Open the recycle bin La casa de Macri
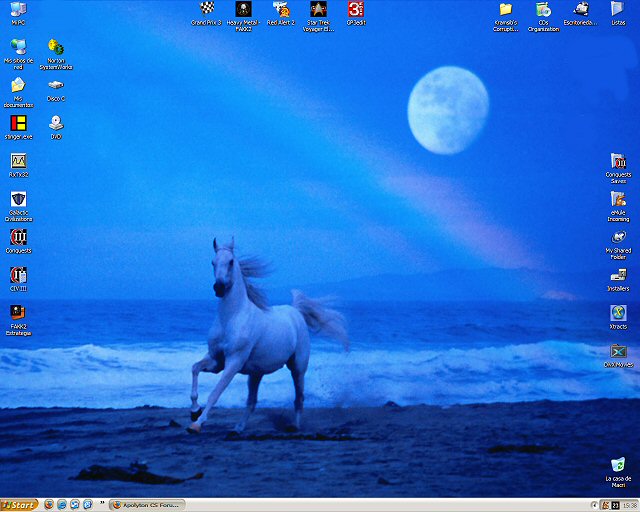The width and height of the screenshot is (640, 512). [618, 465]
